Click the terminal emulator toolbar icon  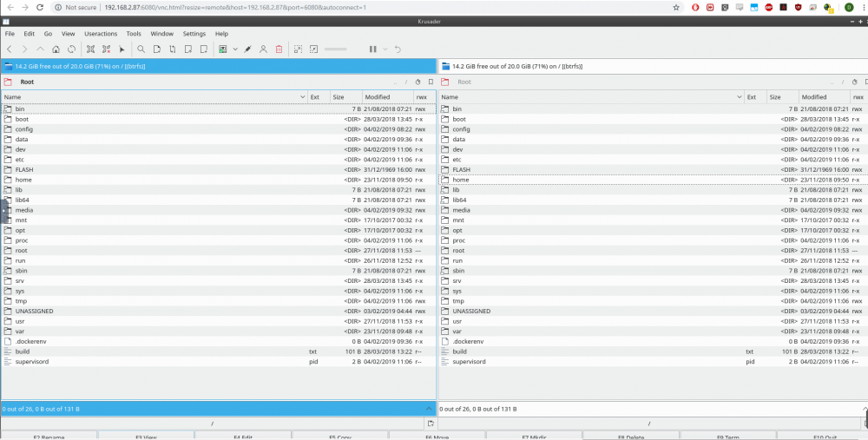point(223,49)
